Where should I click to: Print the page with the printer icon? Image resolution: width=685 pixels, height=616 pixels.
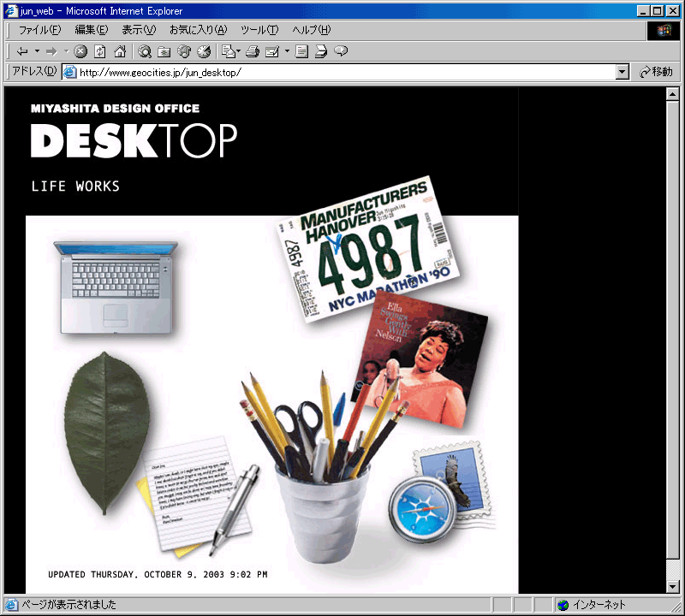tap(253, 51)
